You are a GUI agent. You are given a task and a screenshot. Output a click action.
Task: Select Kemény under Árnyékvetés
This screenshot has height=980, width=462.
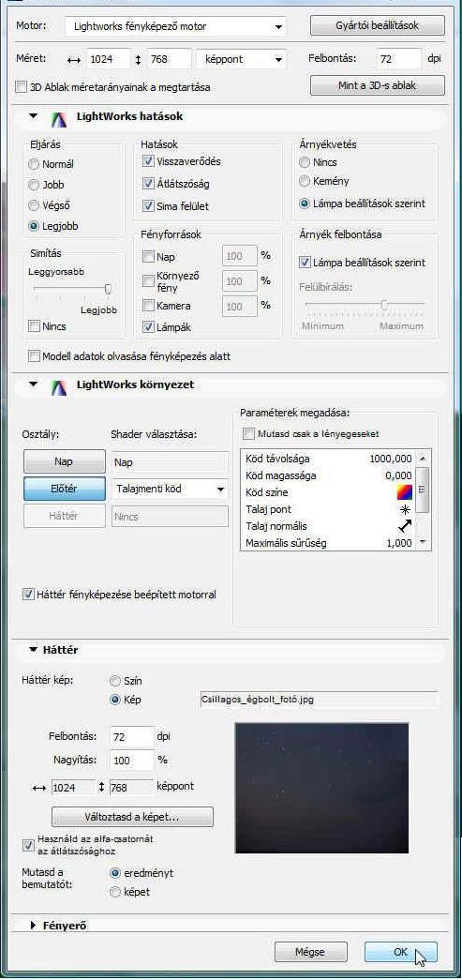[305, 181]
